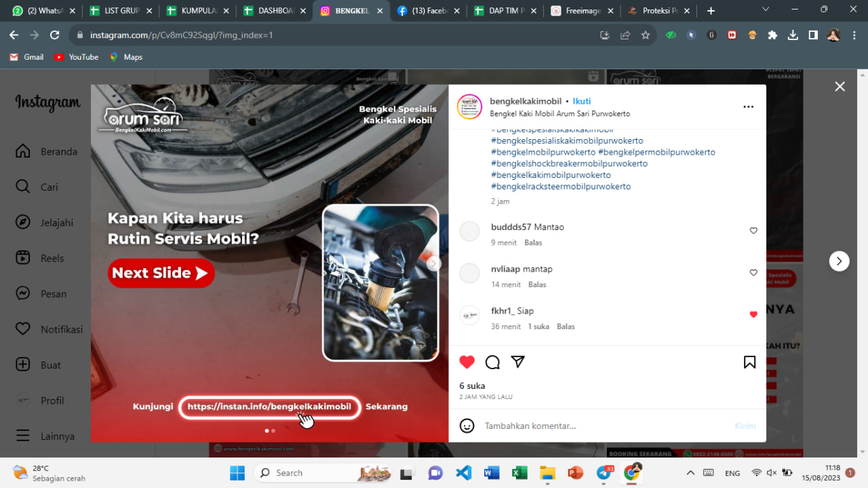
Task: Open Notifikasi notifications
Action: 49,329
